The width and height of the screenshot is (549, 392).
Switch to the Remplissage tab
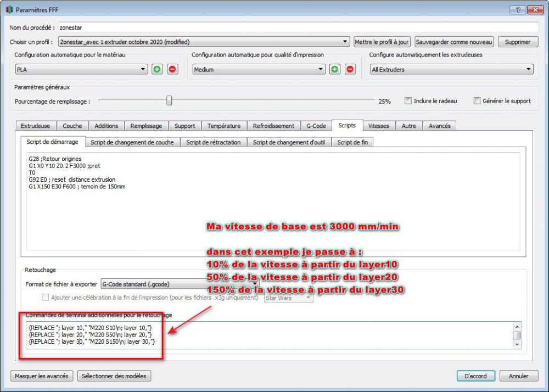[x=146, y=126]
